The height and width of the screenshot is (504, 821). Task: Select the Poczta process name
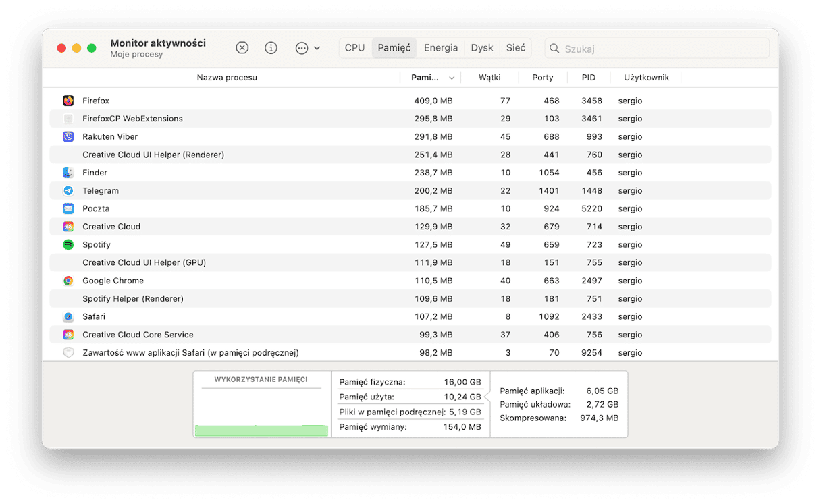(96, 208)
